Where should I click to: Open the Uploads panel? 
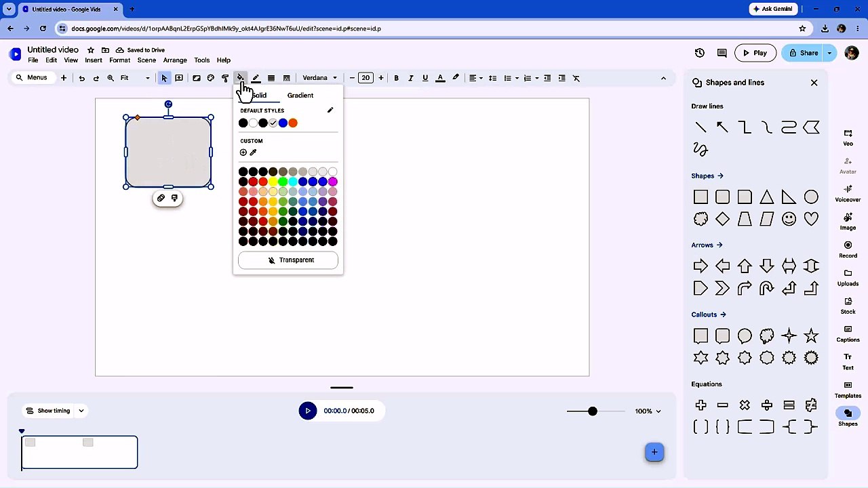point(848,277)
